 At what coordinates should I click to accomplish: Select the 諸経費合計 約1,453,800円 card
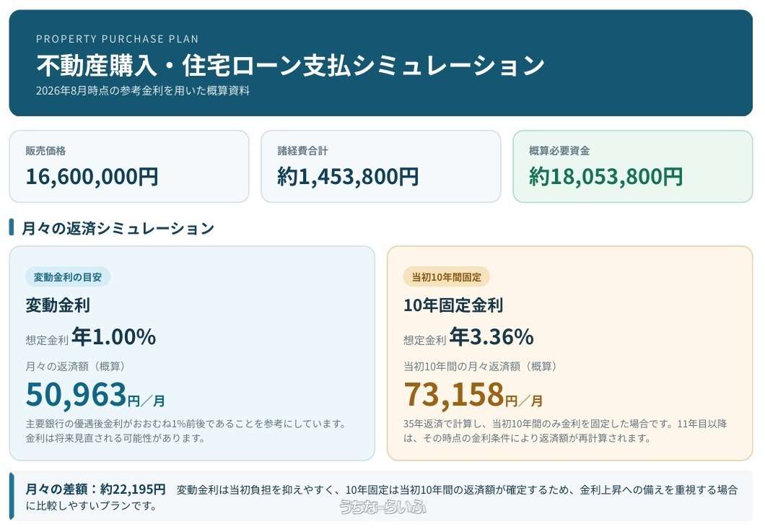click(381, 167)
